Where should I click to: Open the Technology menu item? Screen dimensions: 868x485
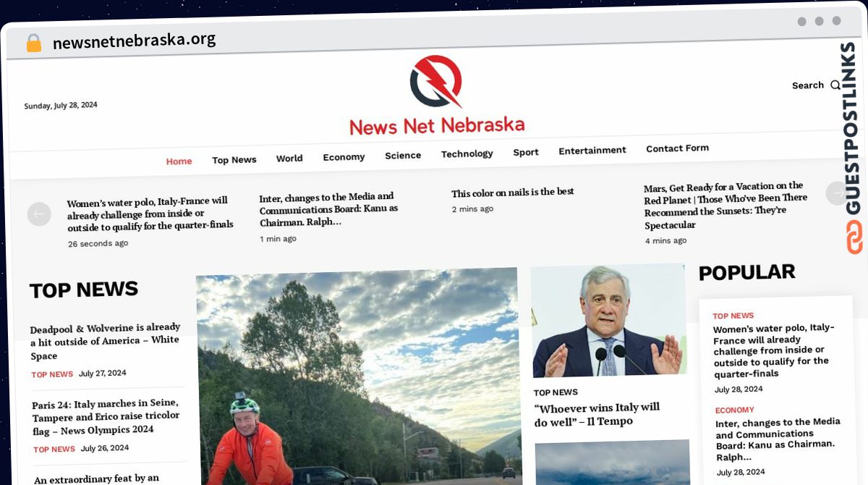[467, 154]
